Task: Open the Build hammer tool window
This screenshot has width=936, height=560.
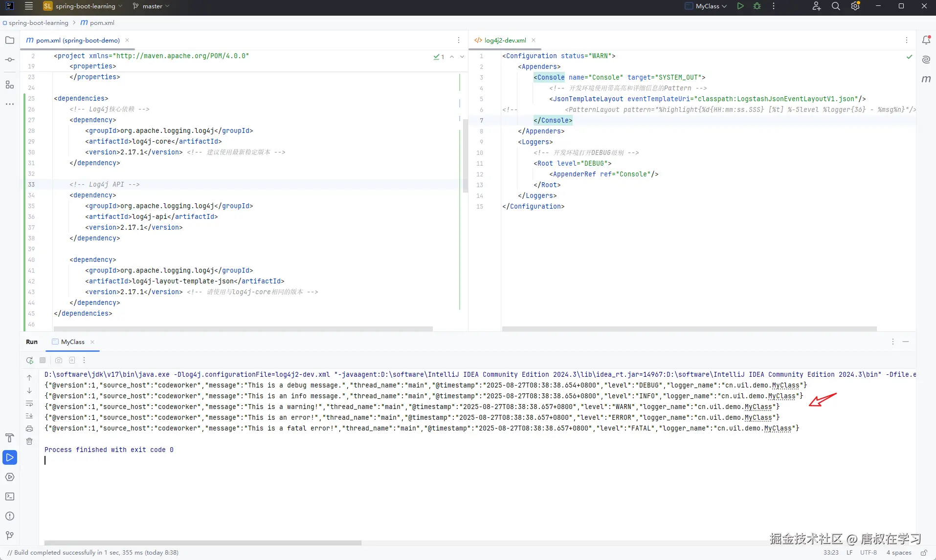Action: tap(10, 438)
